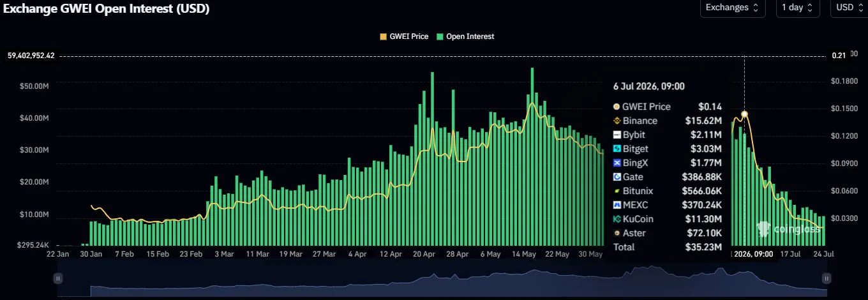Click the $0.0600 price axis label
This screenshot has height=300, width=868.
click(x=844, y=191)
